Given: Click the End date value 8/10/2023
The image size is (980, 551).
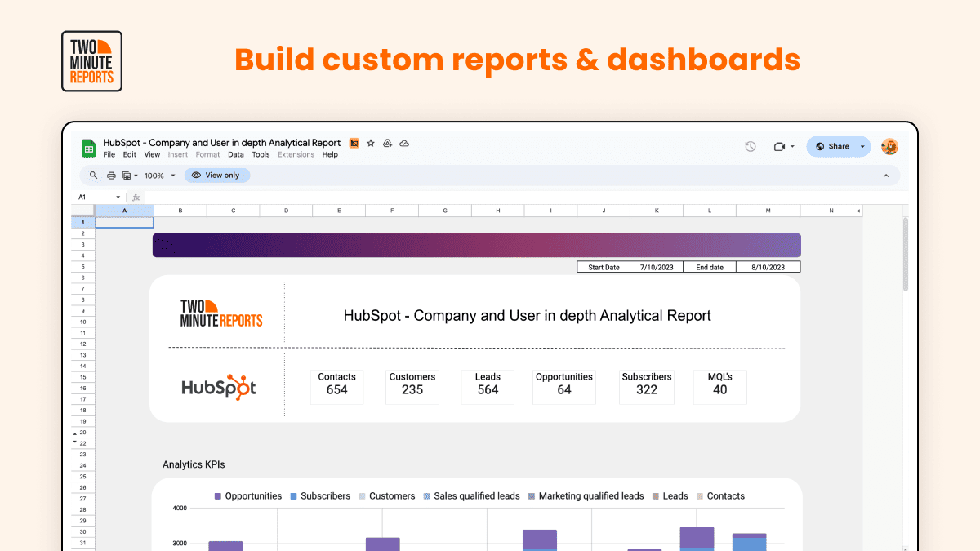Looking at the screenshot, I should [x=768, y=267].
